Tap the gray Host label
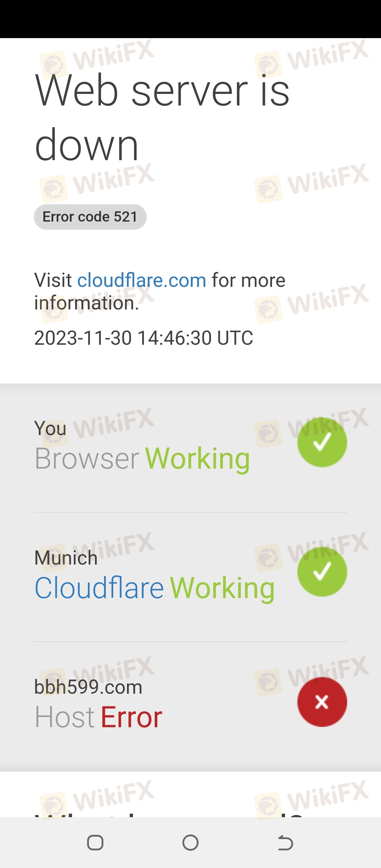Image resolution: width=381 pixels, height=868 pixels. [65, 718]
